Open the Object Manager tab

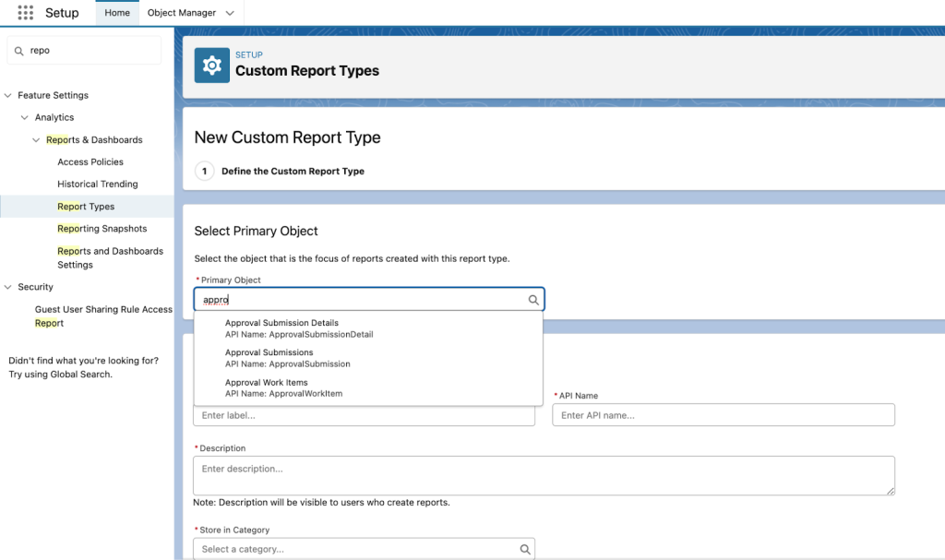coord(182,13)
